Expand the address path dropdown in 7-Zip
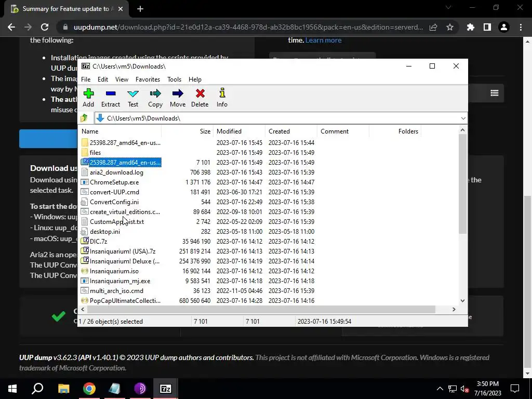The image size is (532, 399). pyautogui.click(x=463, y=118)
